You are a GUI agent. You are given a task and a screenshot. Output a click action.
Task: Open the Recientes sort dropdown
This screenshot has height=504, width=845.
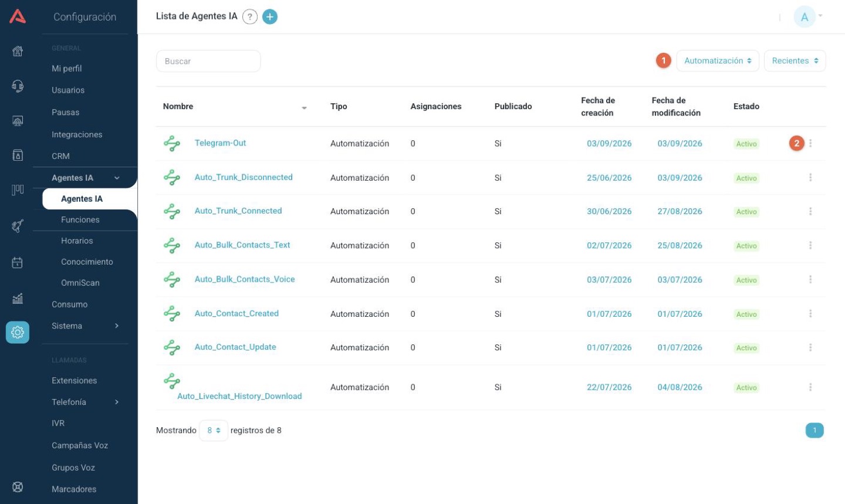pos(795,61)
